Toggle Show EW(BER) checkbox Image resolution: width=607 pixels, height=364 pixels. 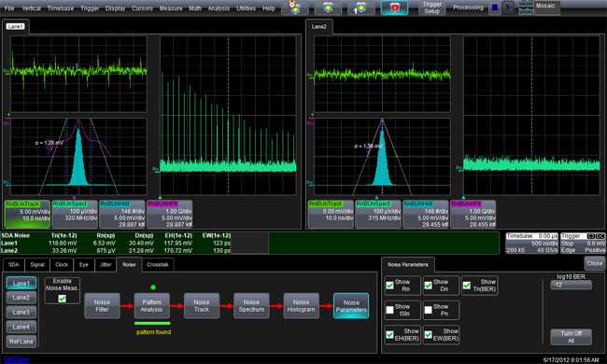click(x=428, y=335)
